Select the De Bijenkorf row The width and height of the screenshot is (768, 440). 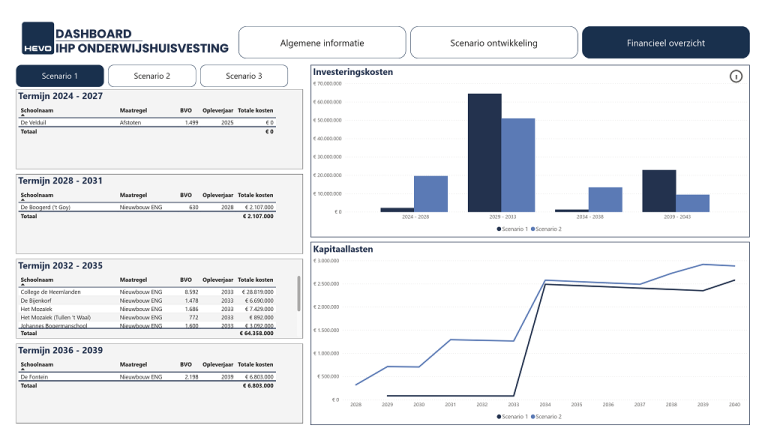(147, 300)
